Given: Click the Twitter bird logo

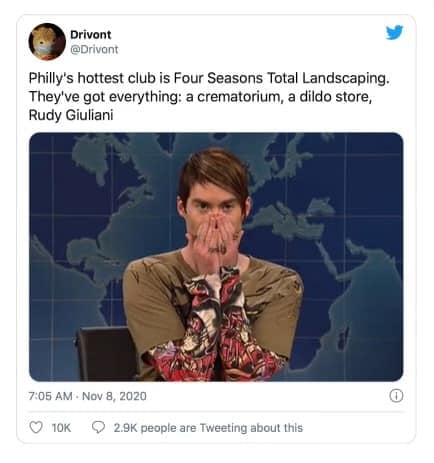Looking at the screenshot, I should click(394, 32).
